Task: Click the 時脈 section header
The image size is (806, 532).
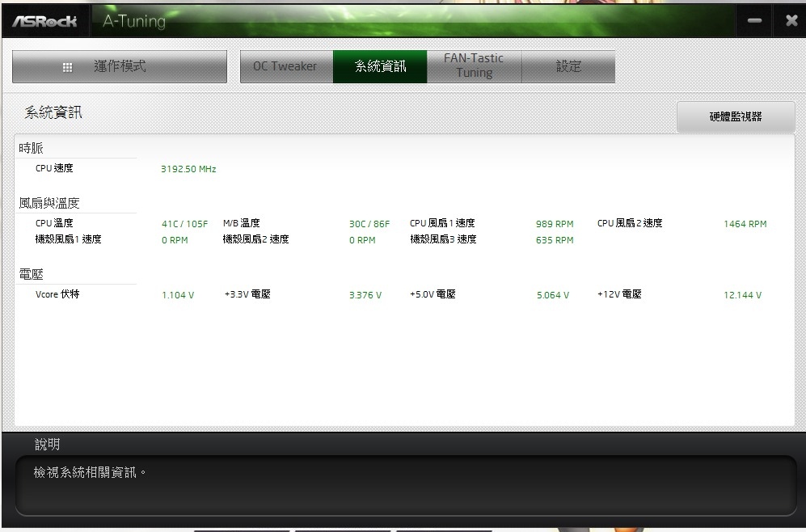Action: tap(31, 148)
